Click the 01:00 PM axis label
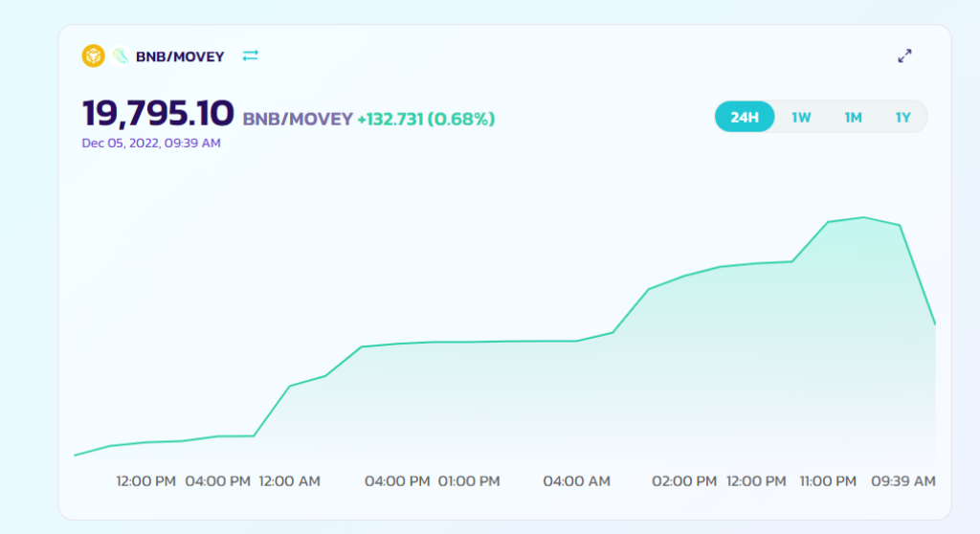The image size is (980, 534). click(x=469, y=481)
